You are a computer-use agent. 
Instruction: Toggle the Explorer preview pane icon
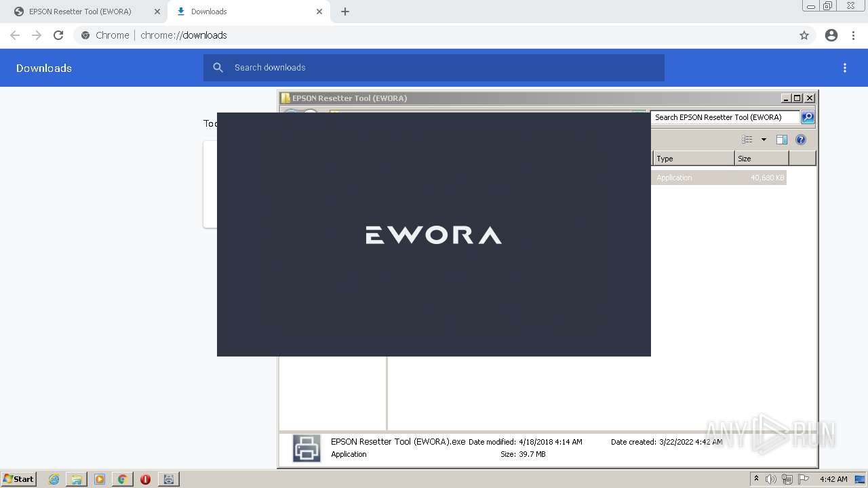point(782,140)
